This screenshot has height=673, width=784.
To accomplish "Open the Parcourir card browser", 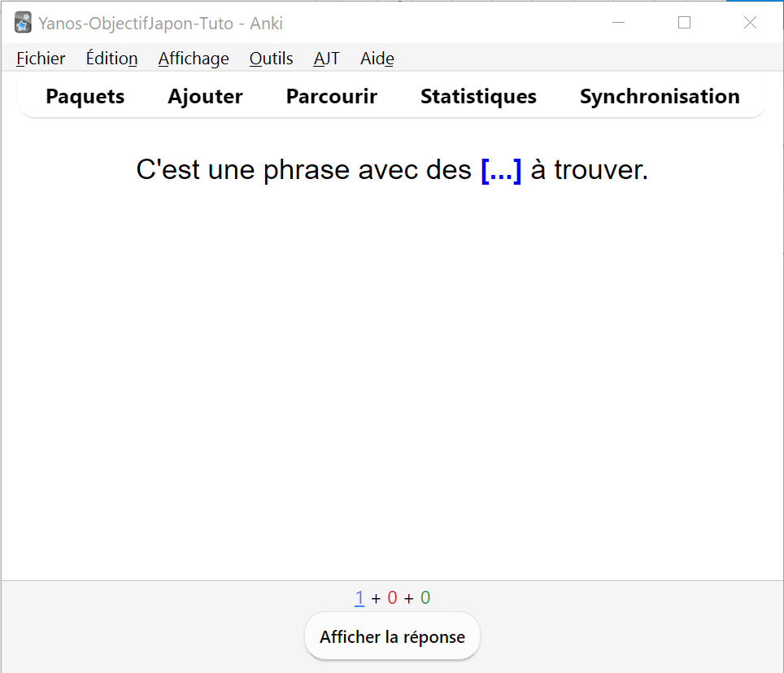I will [332, 97].
